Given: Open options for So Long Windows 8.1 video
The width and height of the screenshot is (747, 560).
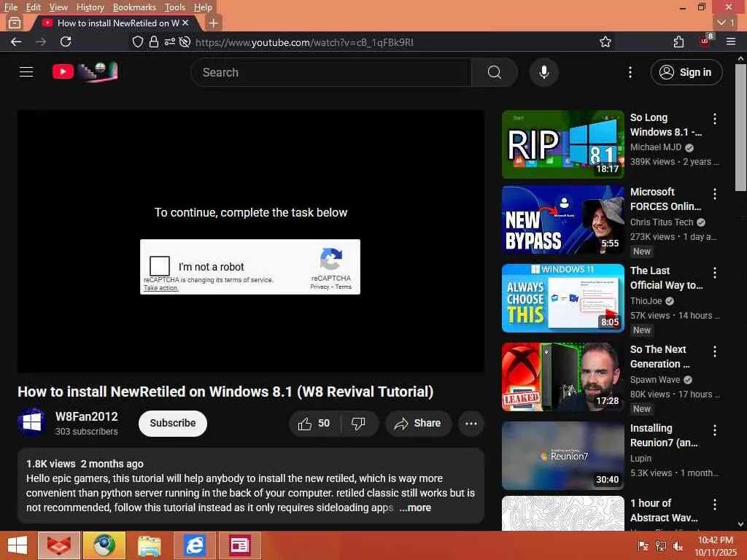Looking at the screenshot, I should coord(715,119).
